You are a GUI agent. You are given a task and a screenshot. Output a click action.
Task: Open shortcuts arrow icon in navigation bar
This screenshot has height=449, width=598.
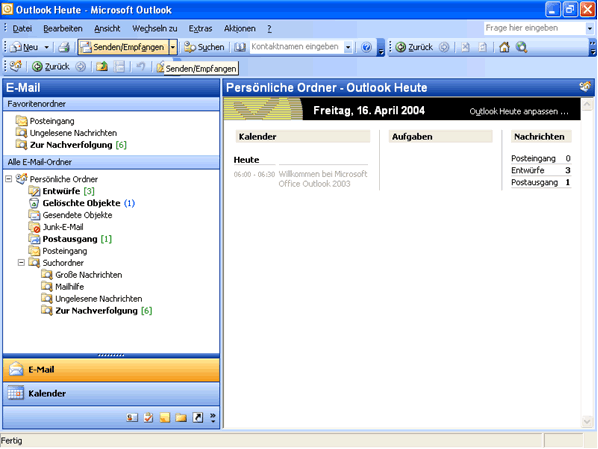pos(198,418)
